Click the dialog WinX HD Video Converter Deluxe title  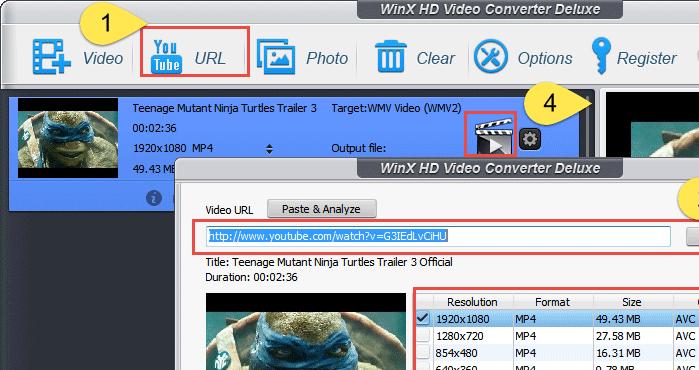tap(490, 169)
